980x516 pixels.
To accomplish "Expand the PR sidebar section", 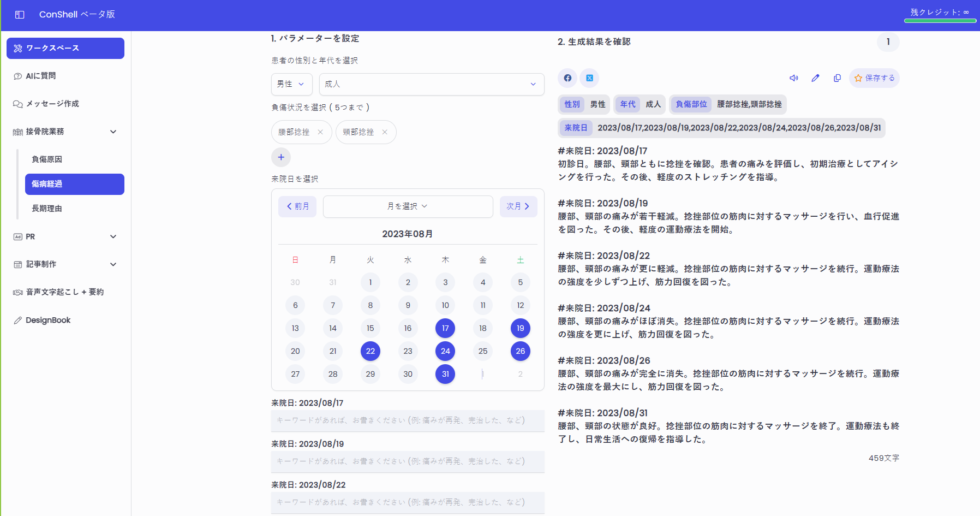I will (x=65, y=236).
